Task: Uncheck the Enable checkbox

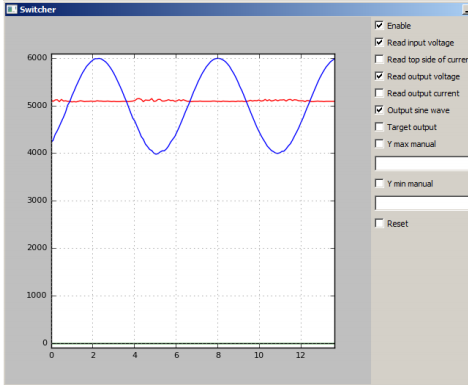Action: (379, 25)
